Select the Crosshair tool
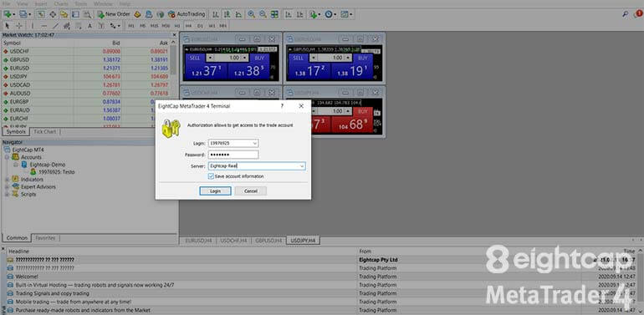 tap(19, 25)
